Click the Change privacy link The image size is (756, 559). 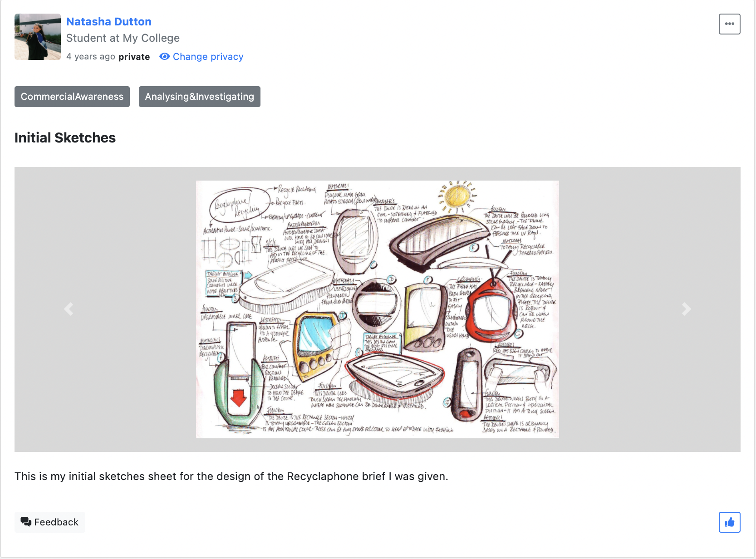point(208,57)
